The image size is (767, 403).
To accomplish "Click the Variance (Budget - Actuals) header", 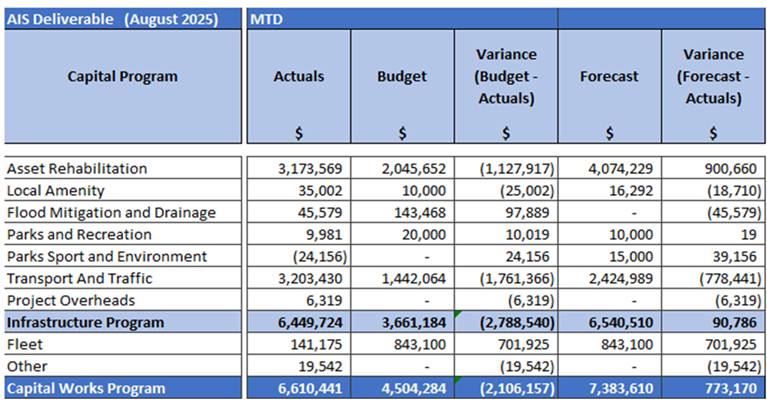I will tap(506, 86).
